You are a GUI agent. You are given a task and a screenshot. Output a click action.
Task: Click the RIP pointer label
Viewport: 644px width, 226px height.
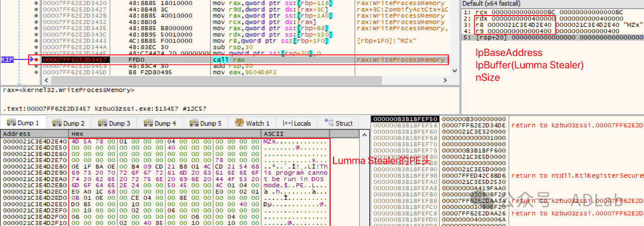7,60
